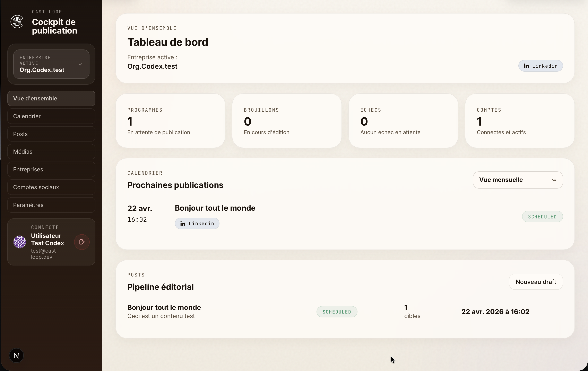Click the LinkedIn chip in the Tableau de bord header
The image size is (588, 371).
tap(541, 66)
